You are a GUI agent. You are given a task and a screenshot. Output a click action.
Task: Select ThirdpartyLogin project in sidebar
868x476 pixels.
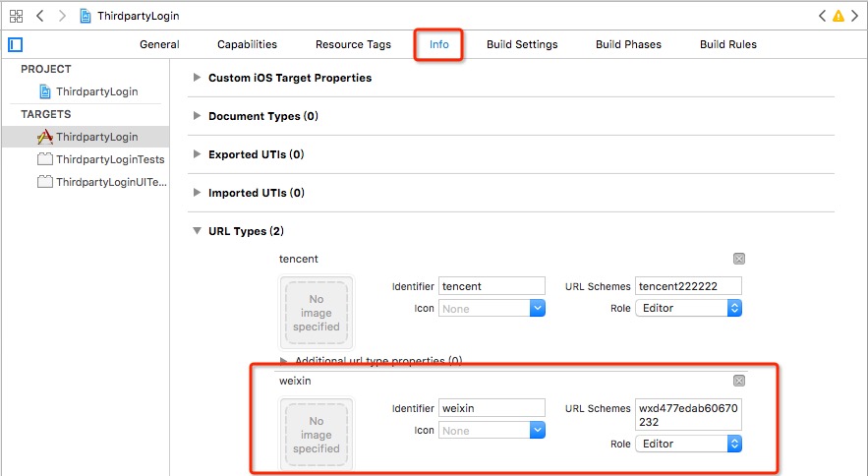point(96,91)
